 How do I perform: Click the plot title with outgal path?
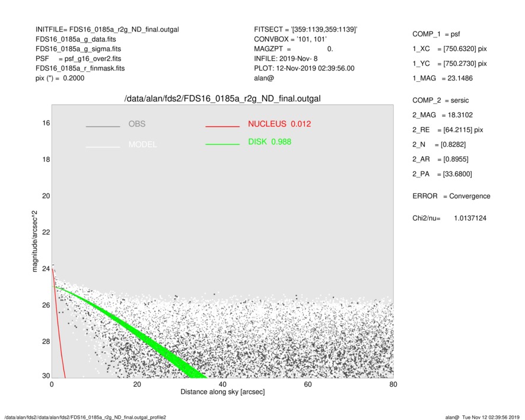(222, 99)
